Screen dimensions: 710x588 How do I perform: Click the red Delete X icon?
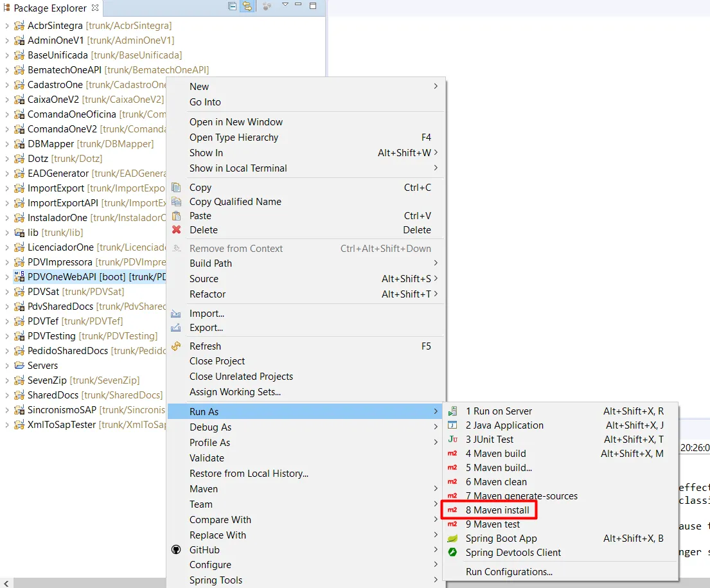(x=176, y=229)
